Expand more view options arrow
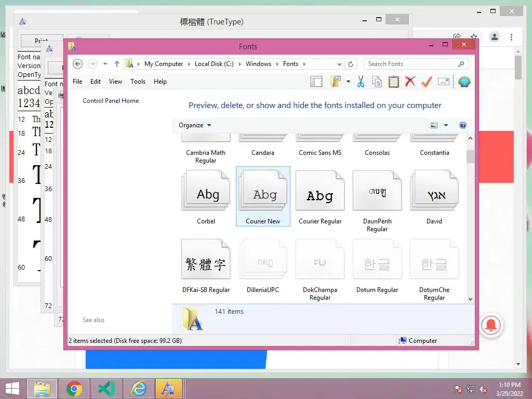 click(446, 125)
